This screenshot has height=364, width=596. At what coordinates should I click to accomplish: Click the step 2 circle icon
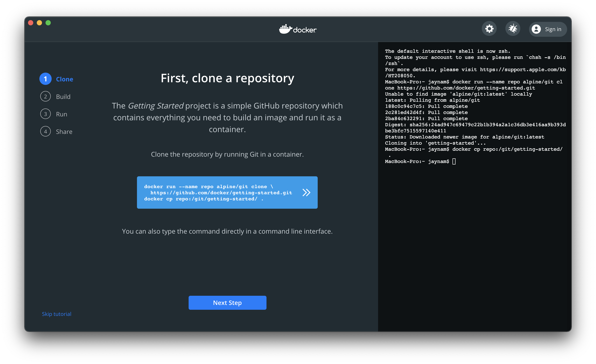46,96
